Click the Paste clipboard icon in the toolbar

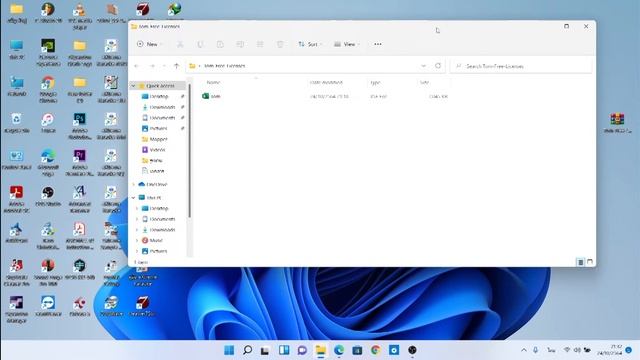[220, 44]
